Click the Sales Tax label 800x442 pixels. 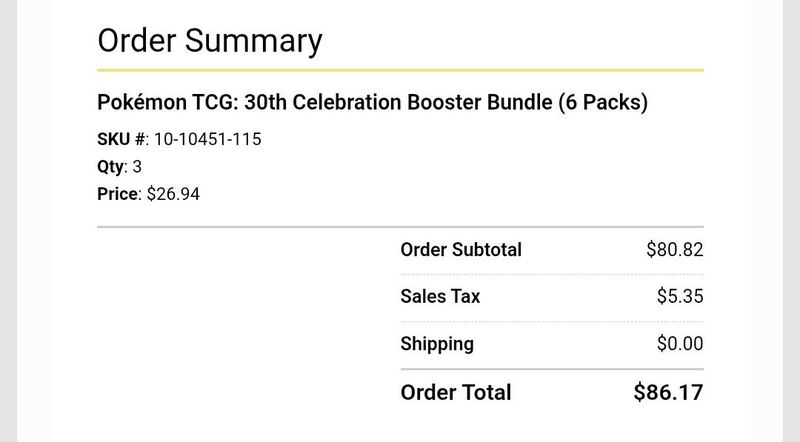coord(440,296)
